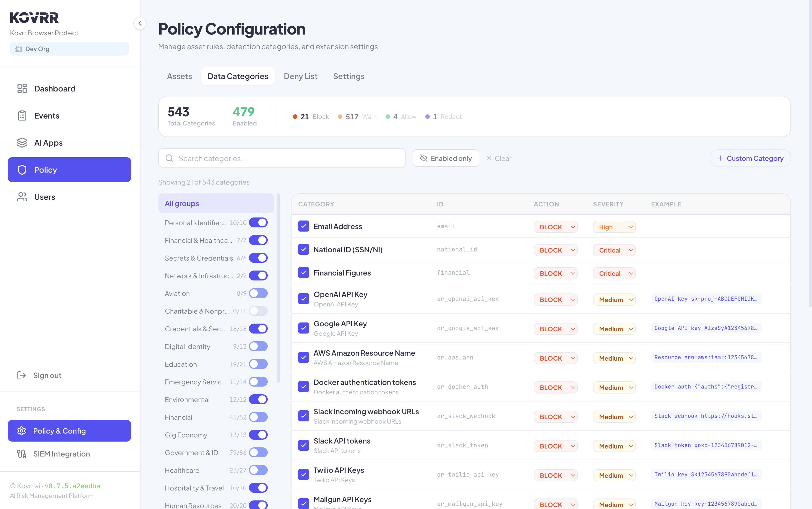
Task: Click the Search categories input field
Action: pos(282,158)
